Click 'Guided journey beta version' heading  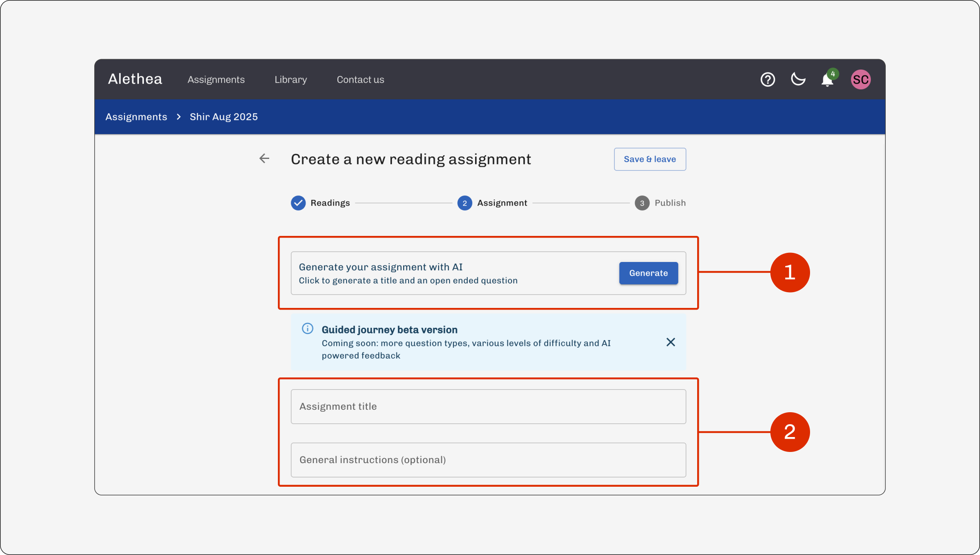click(390, 330)
